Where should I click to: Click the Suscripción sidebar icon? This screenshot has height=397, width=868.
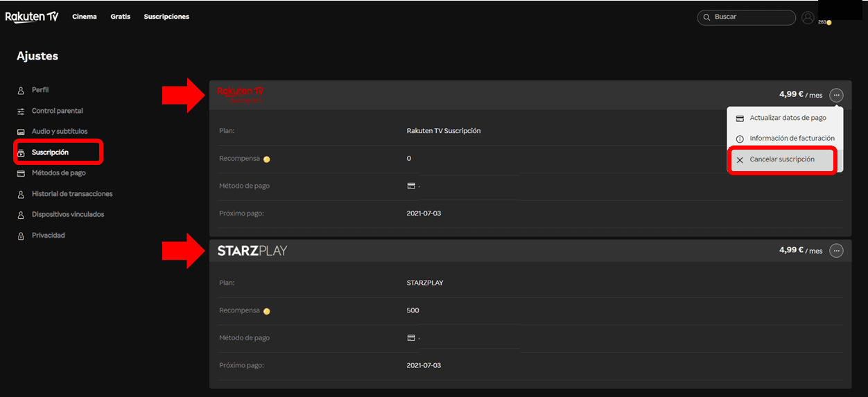21,152
